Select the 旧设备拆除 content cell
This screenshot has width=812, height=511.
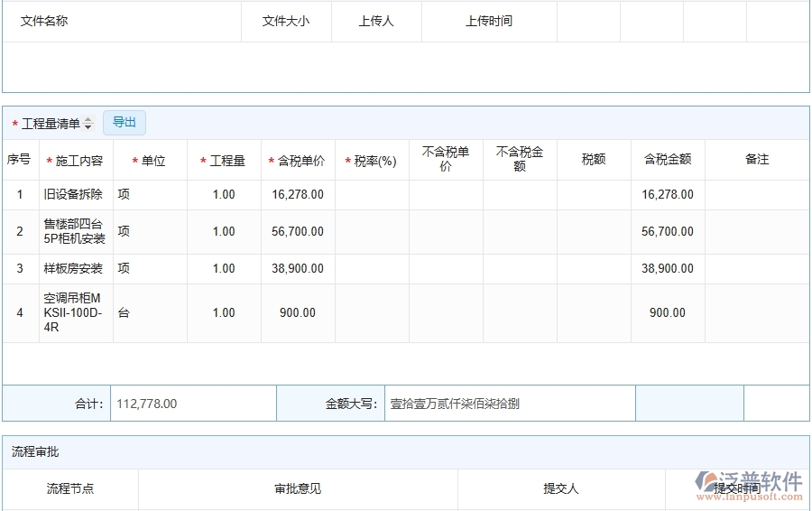pos(73,194)
